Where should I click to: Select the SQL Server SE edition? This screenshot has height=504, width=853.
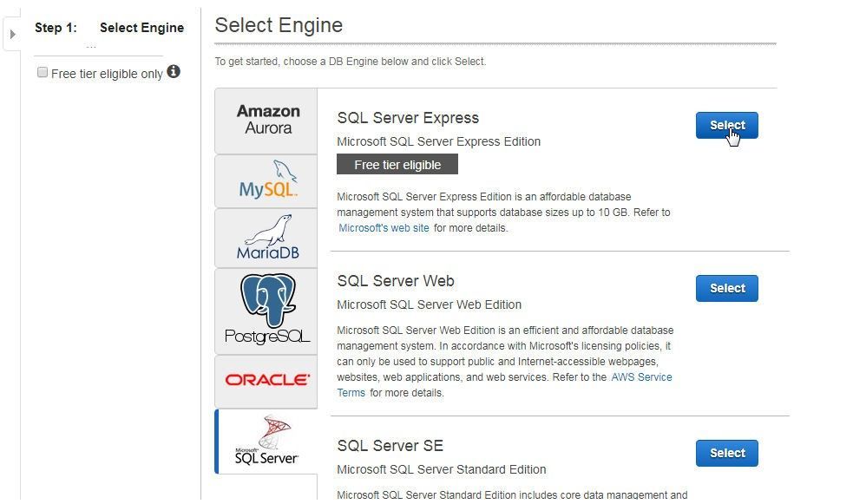727,453
